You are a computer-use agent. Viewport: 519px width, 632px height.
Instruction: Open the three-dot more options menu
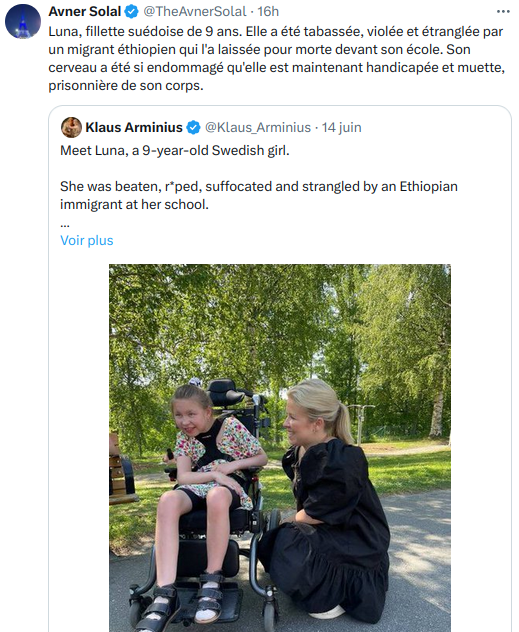coord(503,12)
